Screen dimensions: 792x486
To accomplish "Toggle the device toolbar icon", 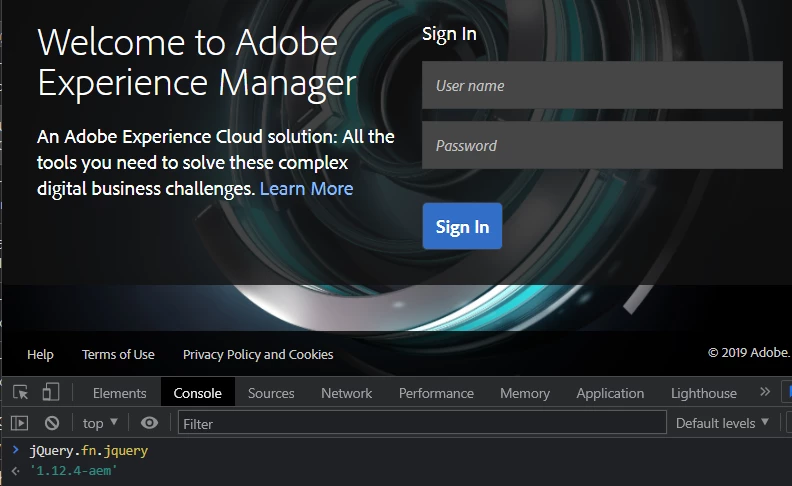I will pyautogui.click(x=51, y=392).
